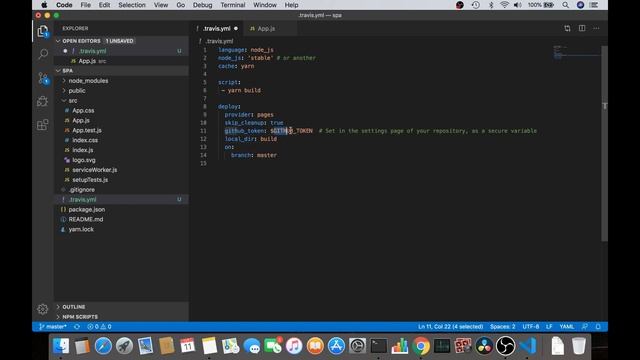This screenshot has width=640, height=360.
Task: Select App.js under Open Editors
Action: pos(122,61)
